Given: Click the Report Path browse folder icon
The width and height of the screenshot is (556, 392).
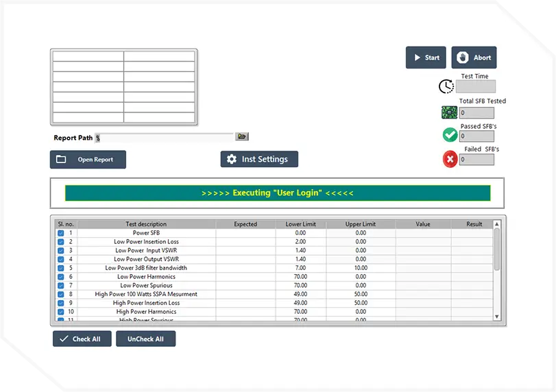Looking at the screenshot, I should [241, 137].
